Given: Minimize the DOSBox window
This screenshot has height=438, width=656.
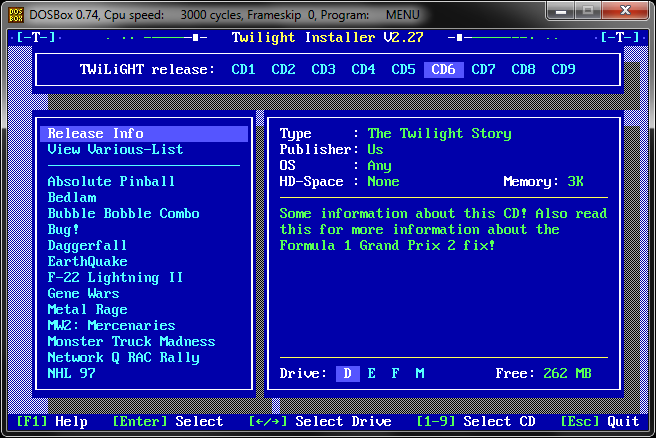Looking at the screenshot, I should (x=561, y=10).
